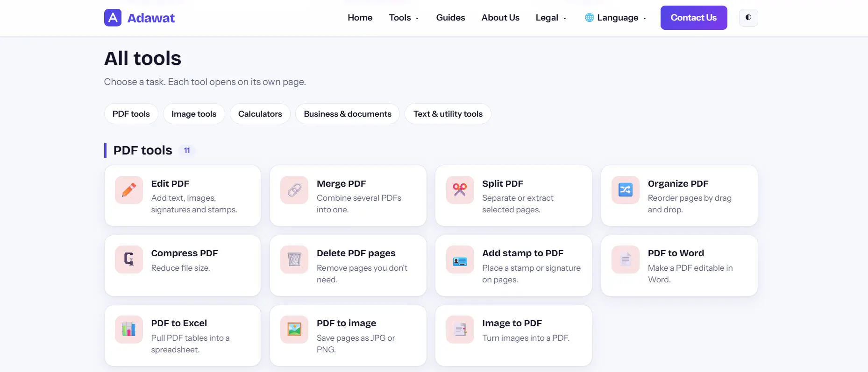Click the globe icon beside Language
868x372 pixels.
coord(590,18)
